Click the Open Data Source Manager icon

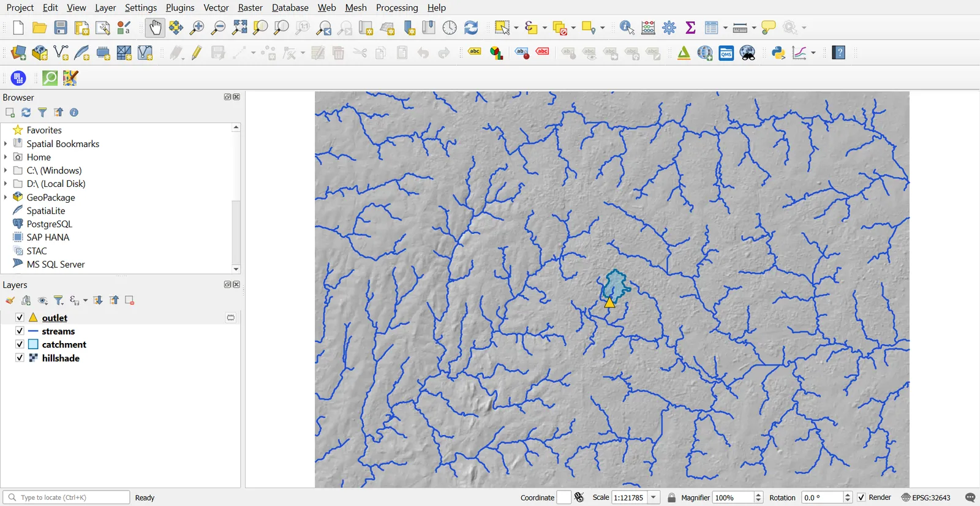point(18,53)
